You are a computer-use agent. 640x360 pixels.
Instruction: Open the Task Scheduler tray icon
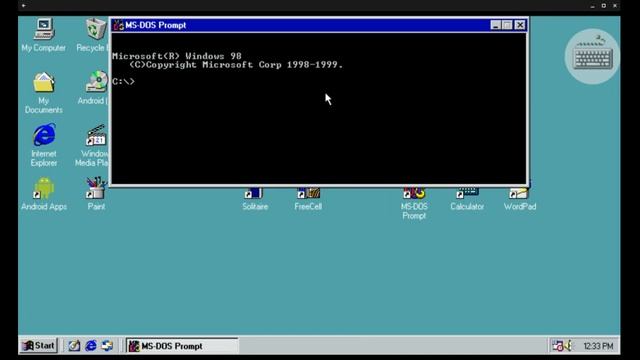pos(557,346)
